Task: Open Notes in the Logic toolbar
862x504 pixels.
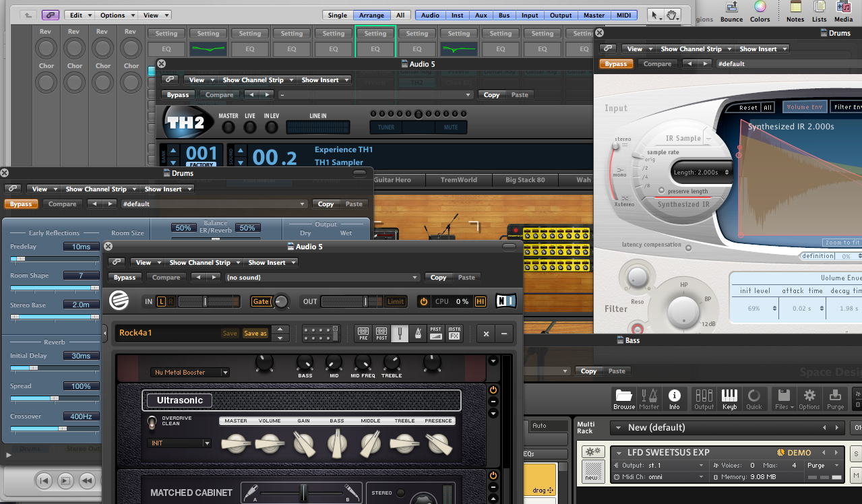Action: click(x=795, y=11)
